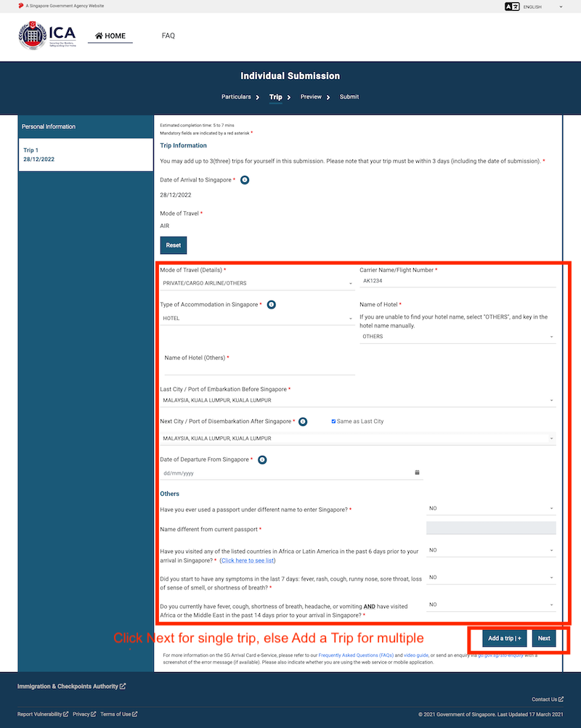Image resolution: width=581 pixels, height=728 pixels.
Task: Go to the FAQ menu item
Action: [168, 36]
